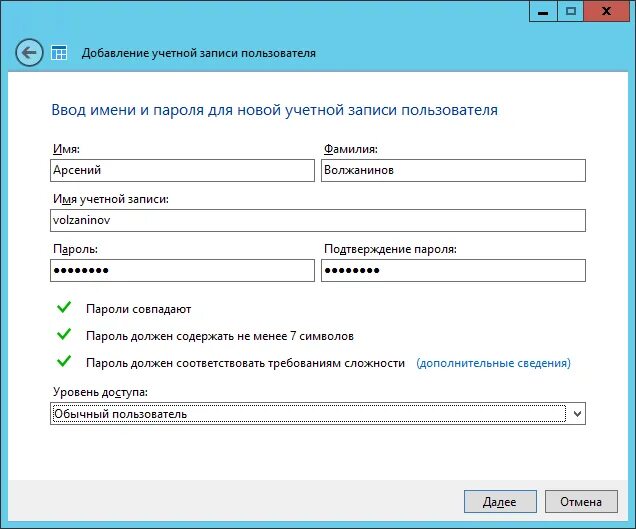This screenshot has width=636, height=529.
Task: Click the Далее button
Action: coord(500,502)
